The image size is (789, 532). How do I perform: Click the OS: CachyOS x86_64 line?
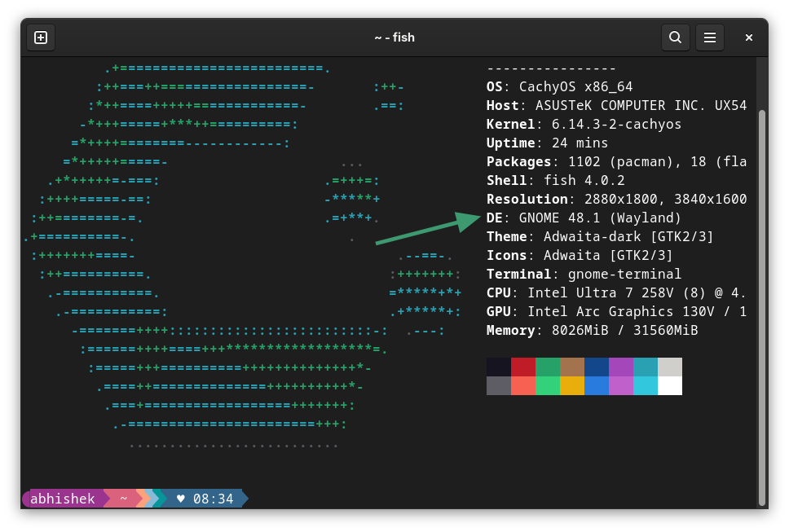pyautogui.click(x=559, y=87)
